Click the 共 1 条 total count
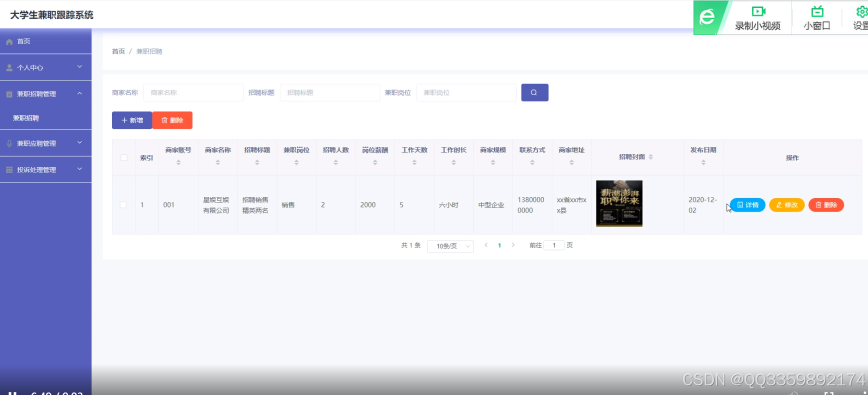This screenshot has width=868, height=395. coord(411,245)
